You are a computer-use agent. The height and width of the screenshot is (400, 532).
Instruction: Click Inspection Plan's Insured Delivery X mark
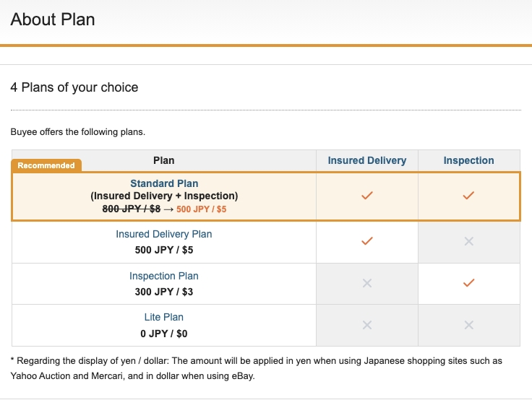click(367, 283)
